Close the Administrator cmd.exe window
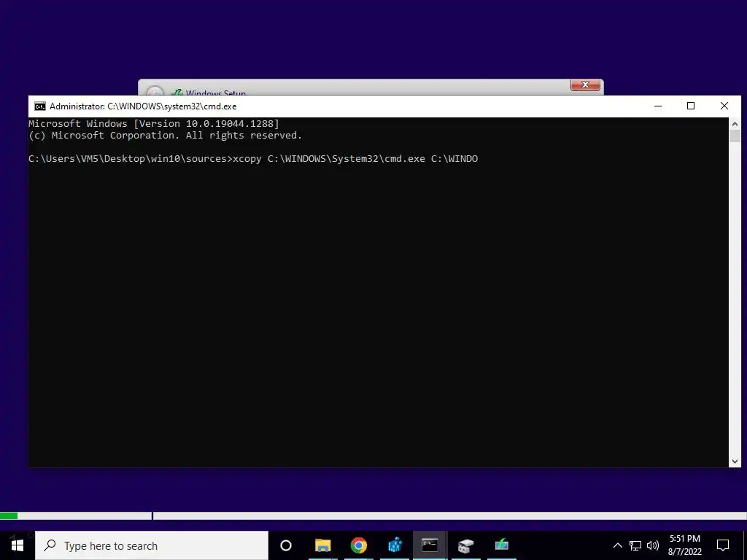The image size is (747, 560). tap(724, 106)
